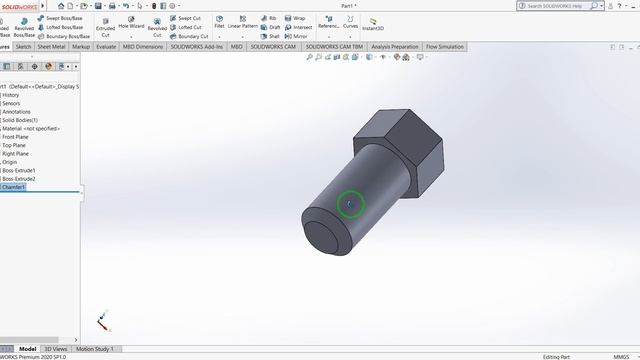The width and height of the screenshot is (640, 360).
Task: Choose the Extruded Cut tool
Action: click(105, 27)
